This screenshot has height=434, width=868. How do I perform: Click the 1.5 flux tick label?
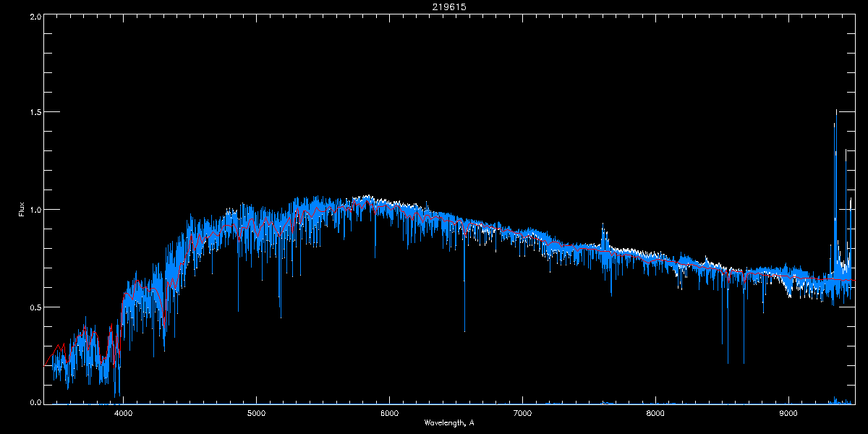[x=35, y=113]
